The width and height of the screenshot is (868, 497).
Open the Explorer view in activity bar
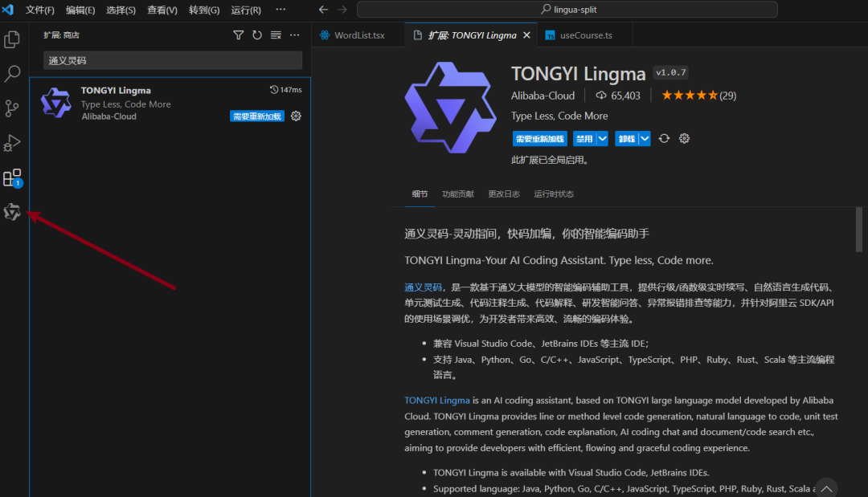point(12,39)
